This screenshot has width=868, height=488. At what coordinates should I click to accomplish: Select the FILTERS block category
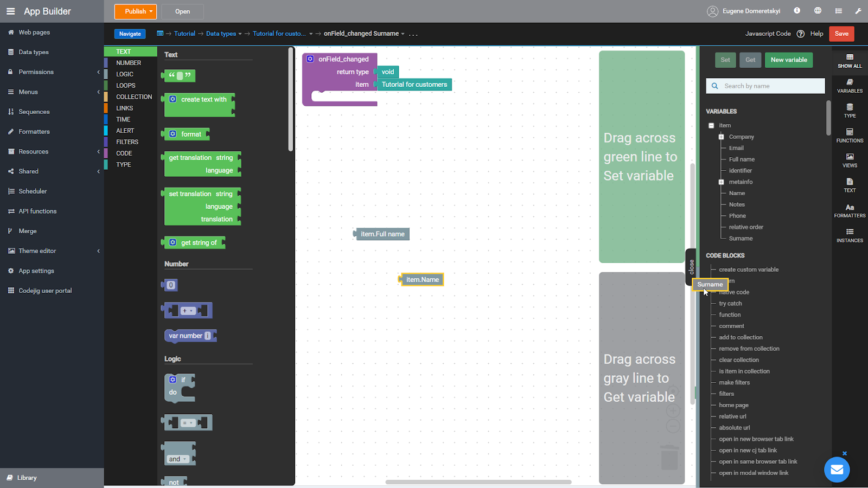[x=131, y=142]
